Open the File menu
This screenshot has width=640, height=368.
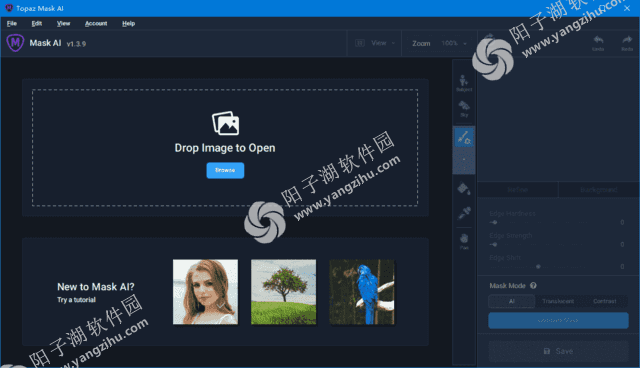click(12, 23)
